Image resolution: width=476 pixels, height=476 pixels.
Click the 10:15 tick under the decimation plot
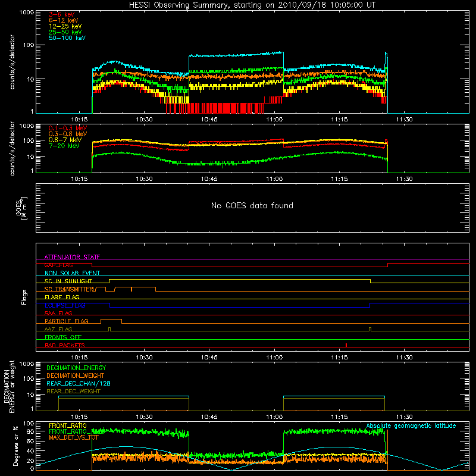79,417
